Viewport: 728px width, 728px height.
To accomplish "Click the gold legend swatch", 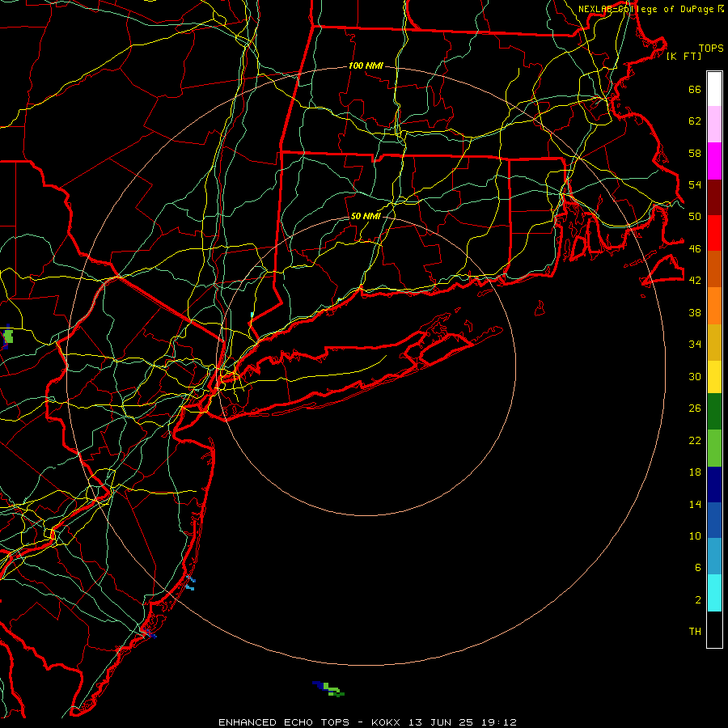I will point(714,342).
